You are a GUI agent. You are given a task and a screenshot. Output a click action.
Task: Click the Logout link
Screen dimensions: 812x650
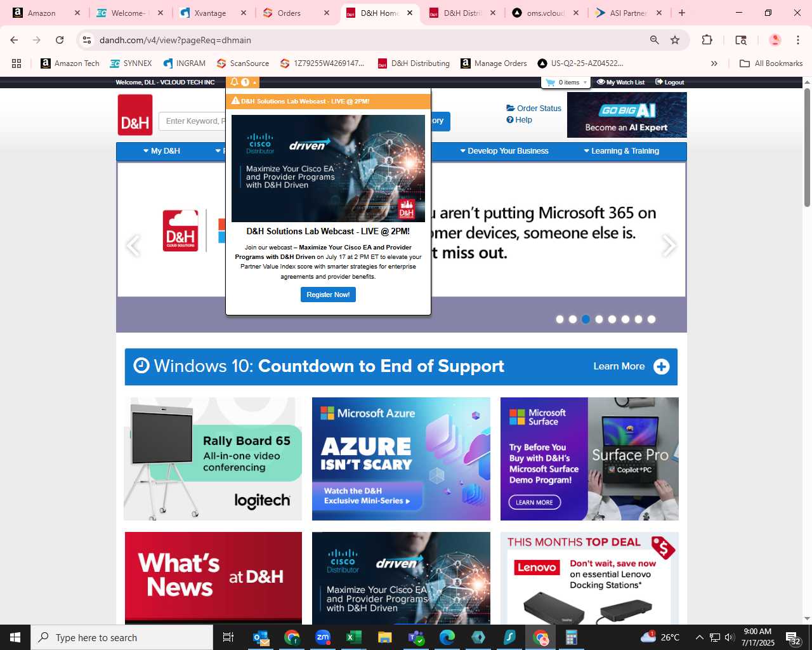click(670, 83)
